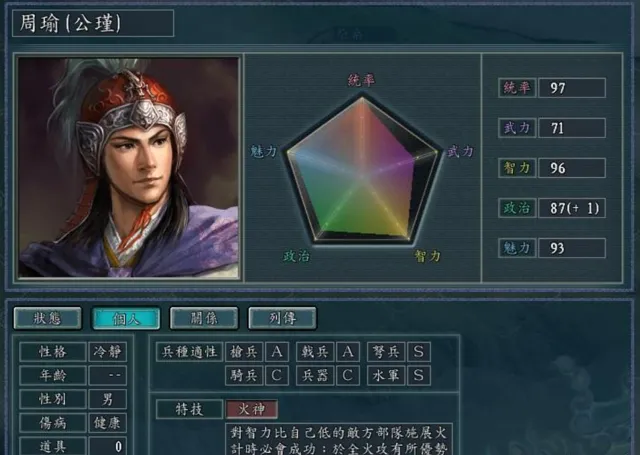The height and width of the screenshot is (455, 640).
Task: Click the 智力 stat label icon
Action: [517, 168]
